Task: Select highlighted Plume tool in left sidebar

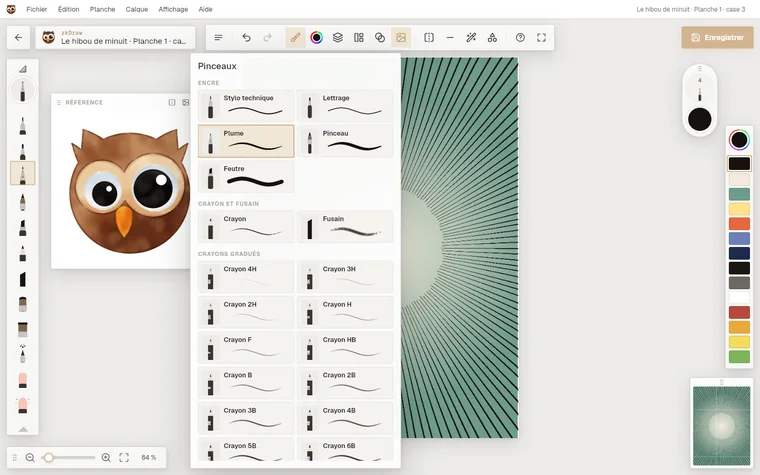Action: 22,174
